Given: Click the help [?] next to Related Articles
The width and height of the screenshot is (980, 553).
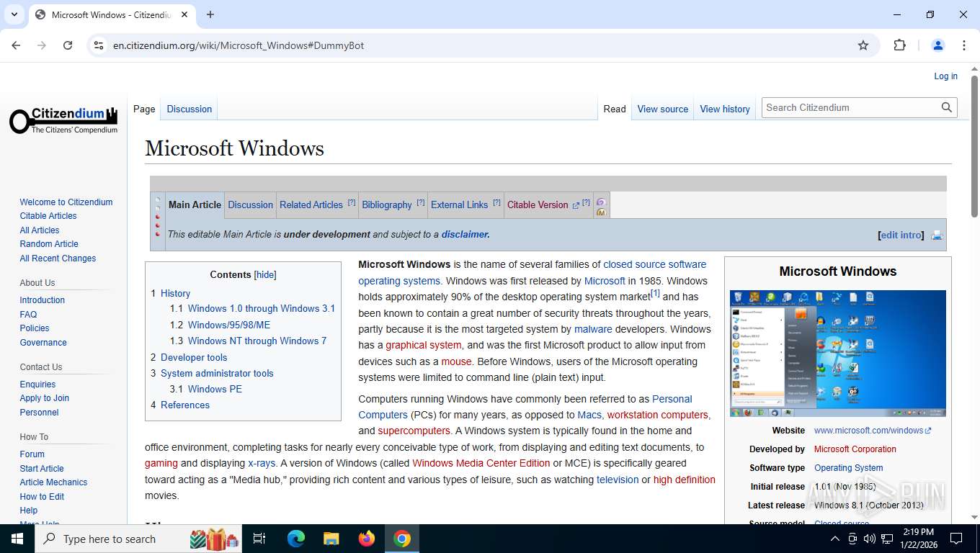Looking at the screenshot, I should pyautogui.click(x=352, y=202).
